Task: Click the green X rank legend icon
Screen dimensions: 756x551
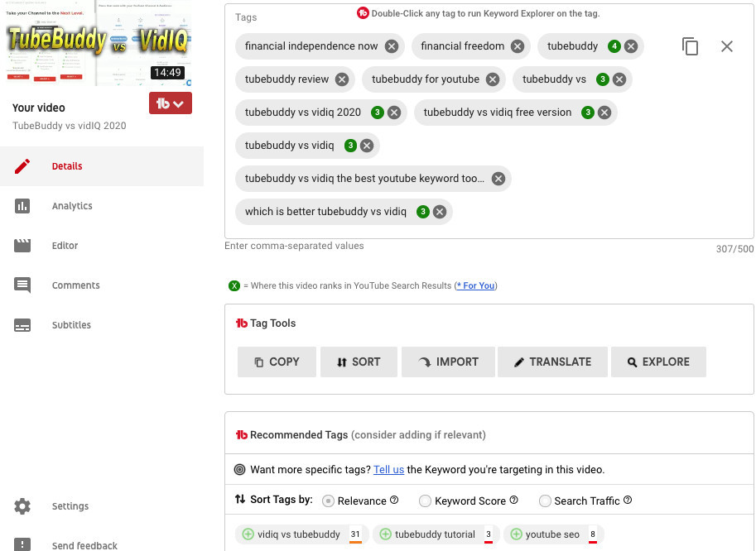Action: pos(234,285)
